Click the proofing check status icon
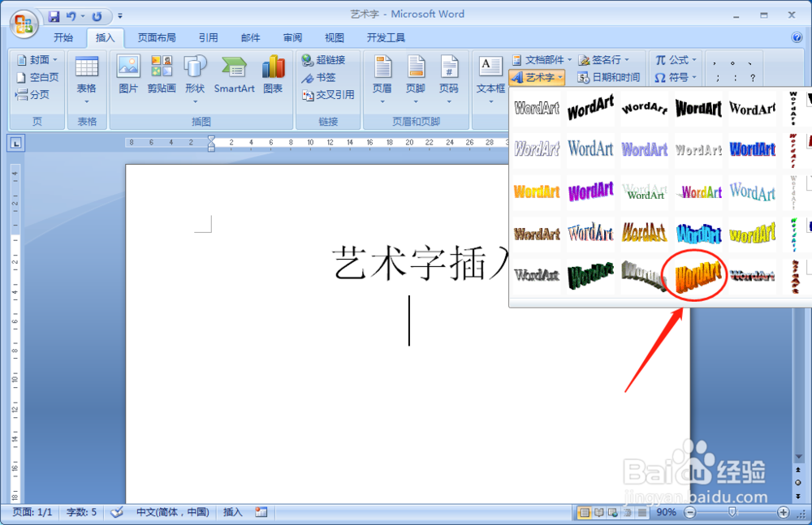The image size is (812, 525). 117,512
